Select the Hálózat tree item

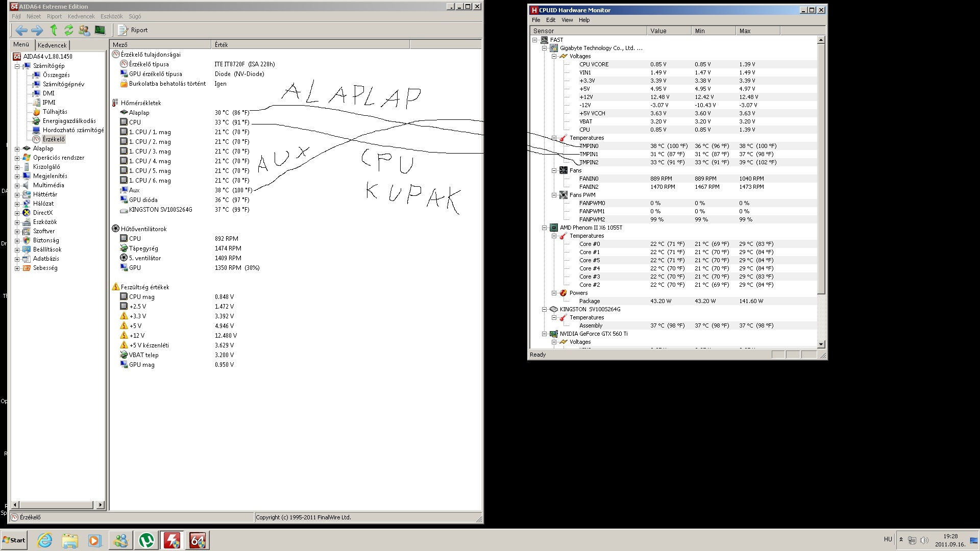[43, 204]
